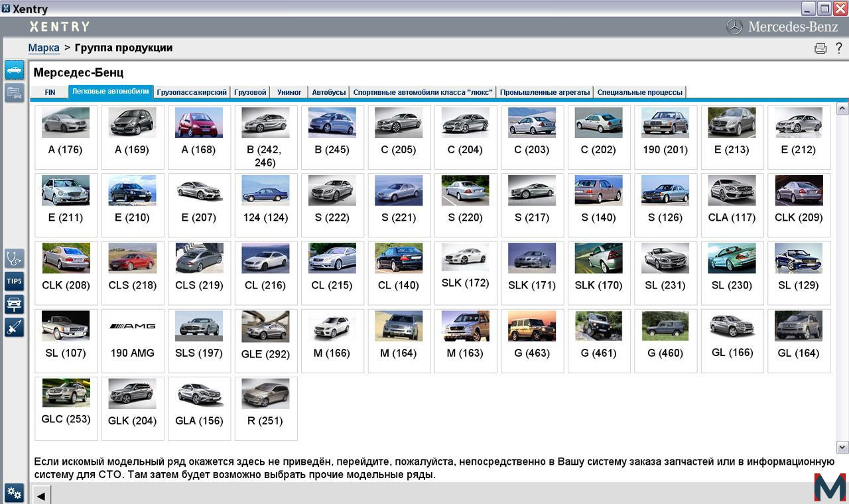This screenshot has height=504, width=849.
Task: Pick the R (251) model
Action: point(266,408)
